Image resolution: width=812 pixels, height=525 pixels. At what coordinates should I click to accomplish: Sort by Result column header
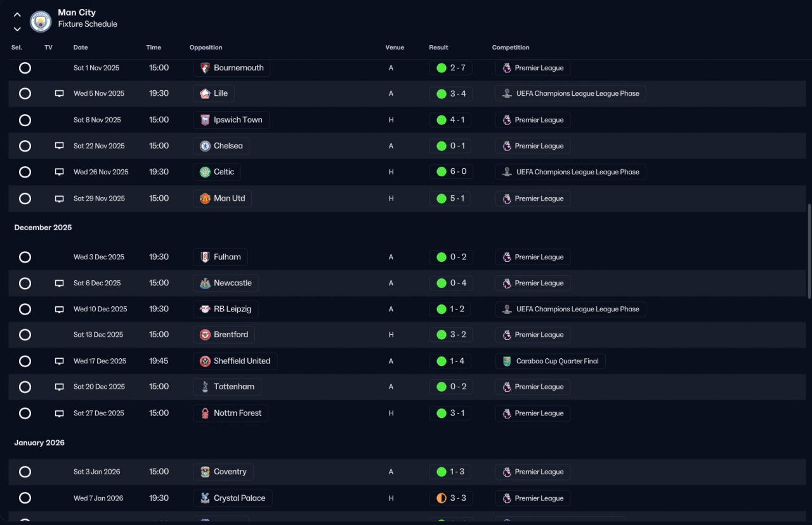(x=438, y=48)
